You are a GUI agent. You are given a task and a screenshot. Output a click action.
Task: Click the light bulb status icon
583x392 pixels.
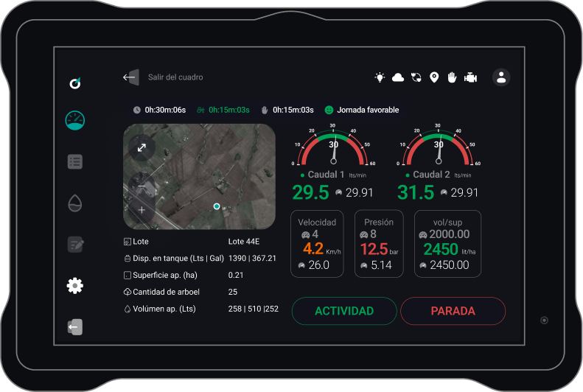(x=380, y=77)
